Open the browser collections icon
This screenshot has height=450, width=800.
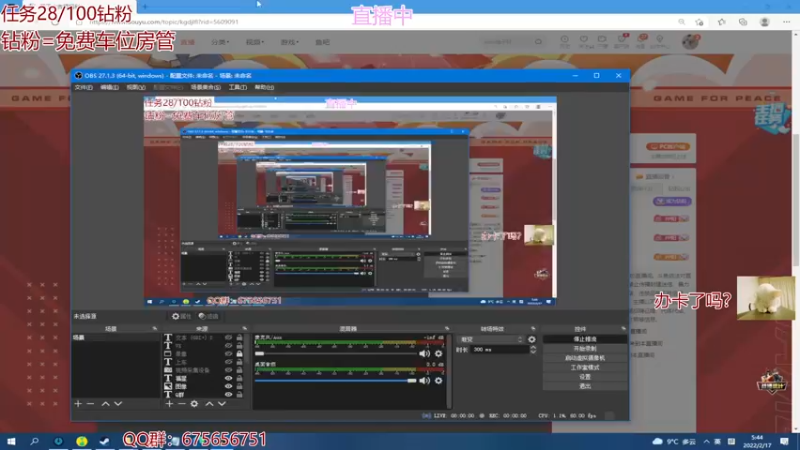coord(743,22)
